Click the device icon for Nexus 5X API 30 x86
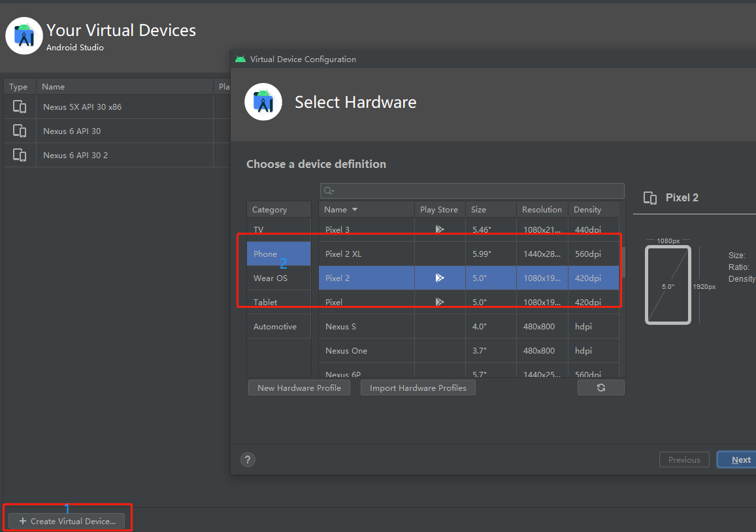 20,107
